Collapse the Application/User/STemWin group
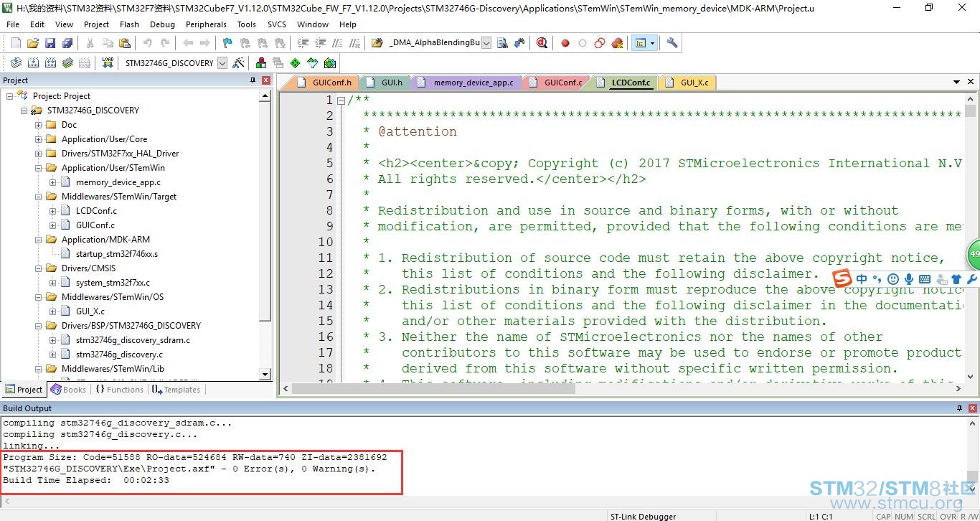The image size is (980, 521). (39, 168)
